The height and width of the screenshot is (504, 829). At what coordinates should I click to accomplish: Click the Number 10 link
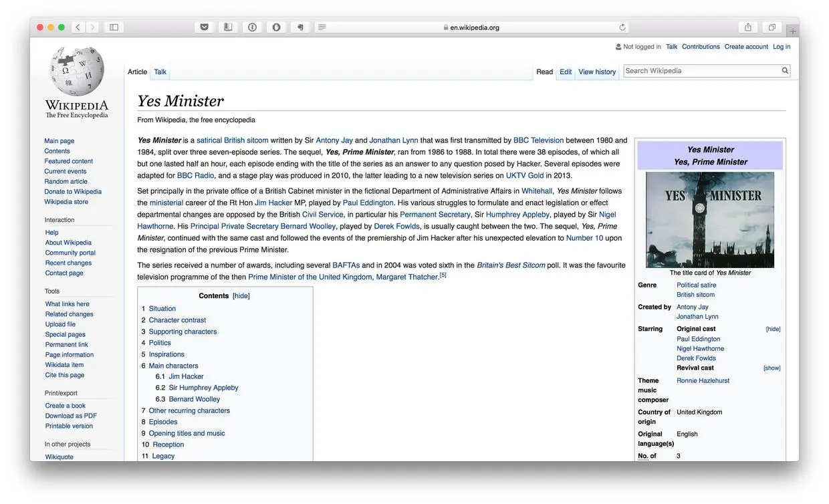(584, 238)
